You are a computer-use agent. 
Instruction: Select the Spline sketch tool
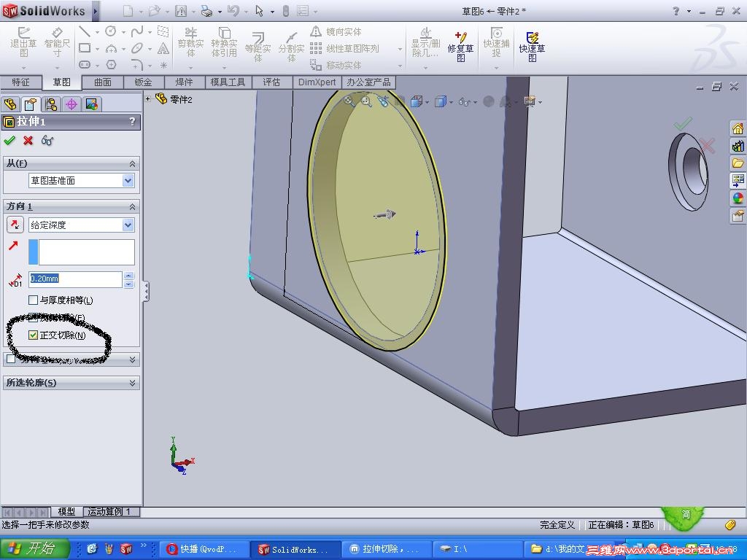pyautogui.click(x=136, y=31)
